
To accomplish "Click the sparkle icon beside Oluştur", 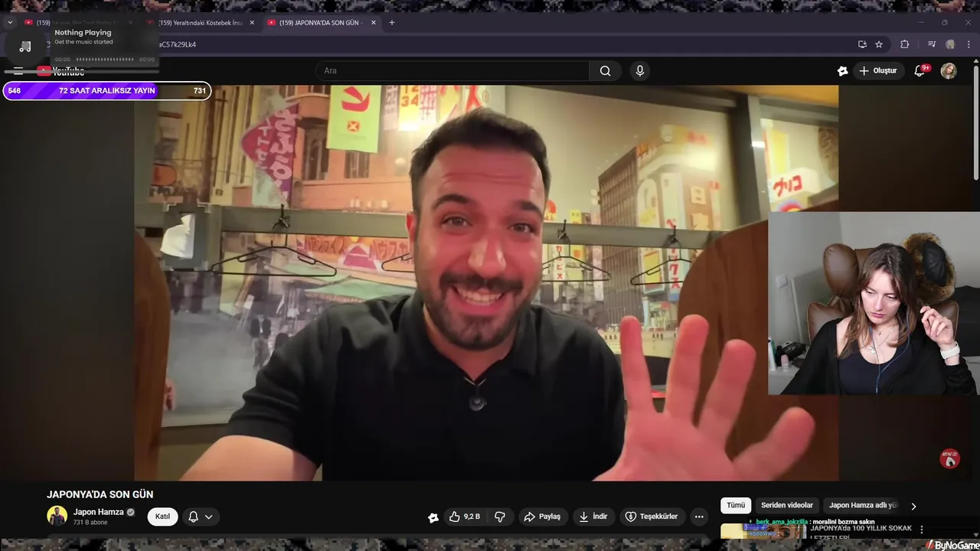I will 842,71.
